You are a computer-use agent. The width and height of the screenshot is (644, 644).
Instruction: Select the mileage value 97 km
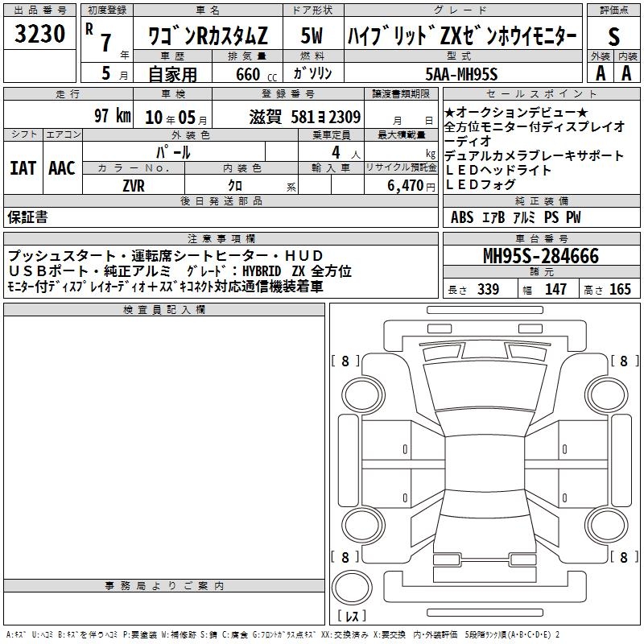[111, 116]
